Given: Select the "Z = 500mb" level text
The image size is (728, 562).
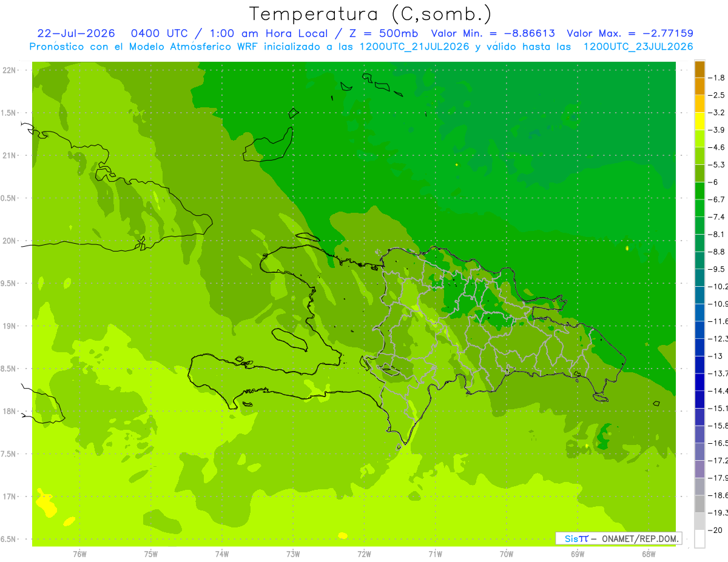Looking at the screenshot, I should 383,33.
